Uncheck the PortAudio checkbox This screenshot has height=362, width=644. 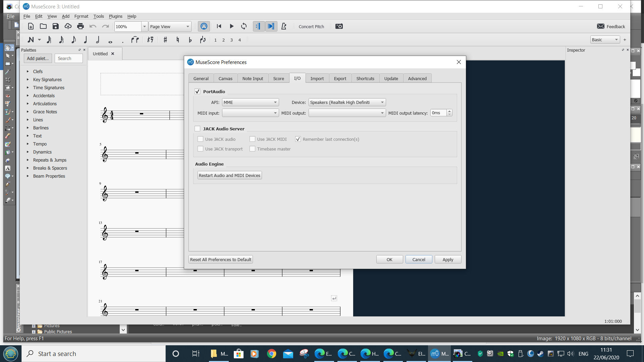coord(197,92)
